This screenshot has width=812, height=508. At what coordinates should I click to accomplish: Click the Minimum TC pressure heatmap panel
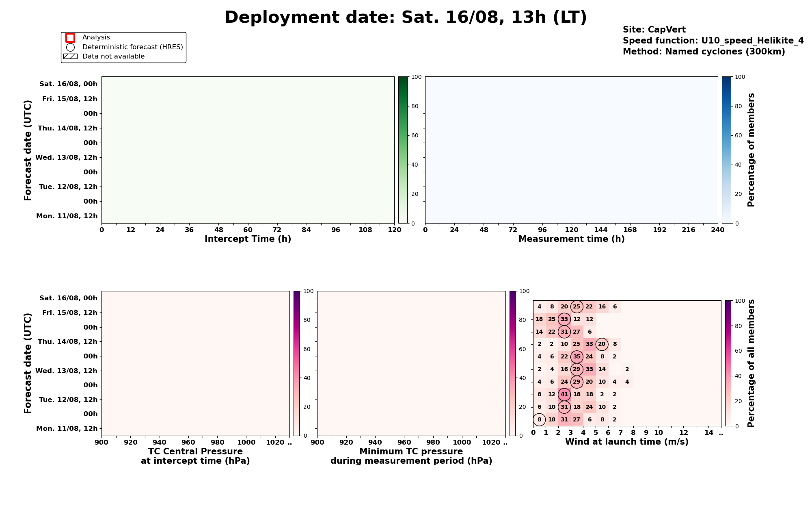[411, 363]
